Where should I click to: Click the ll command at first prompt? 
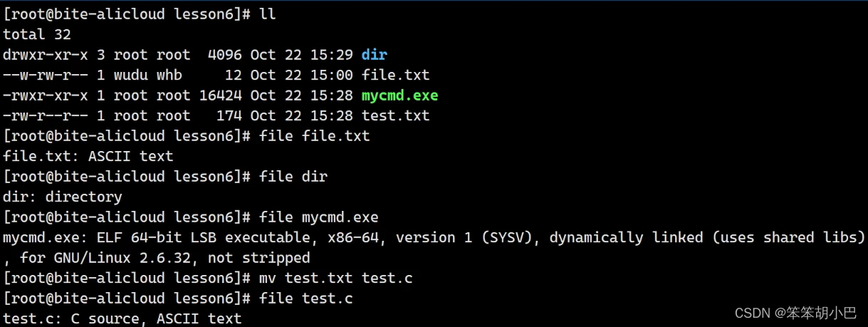267,14
